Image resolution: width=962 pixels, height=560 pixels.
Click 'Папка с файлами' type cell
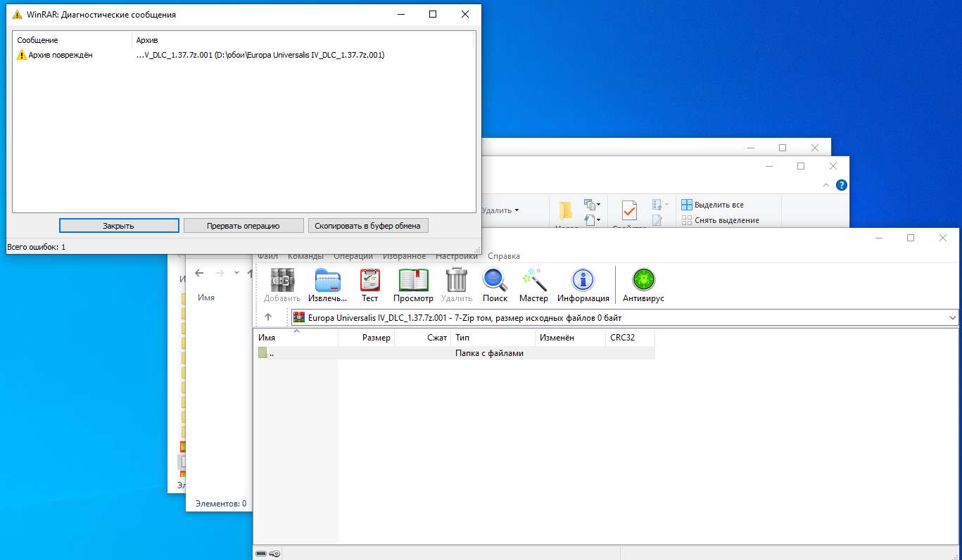click(x=489, y=353)
